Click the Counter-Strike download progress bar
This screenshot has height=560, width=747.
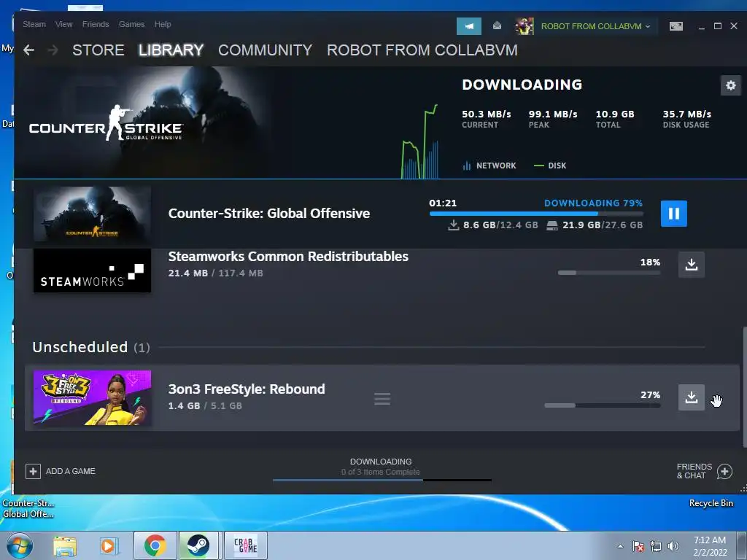[536, 214]
